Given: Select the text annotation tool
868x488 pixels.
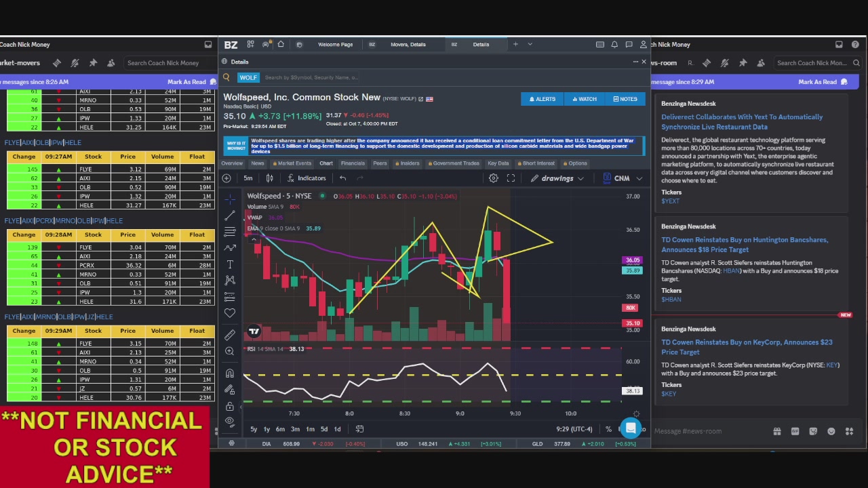Looking at the screenshot, I should [x=230, y=264].
